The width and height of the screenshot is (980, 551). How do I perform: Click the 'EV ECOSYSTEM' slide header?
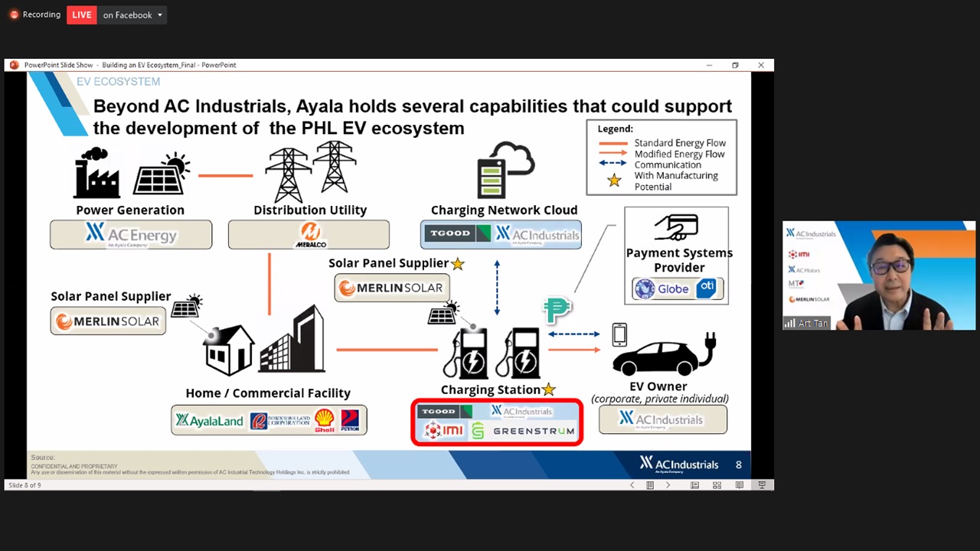118,81
